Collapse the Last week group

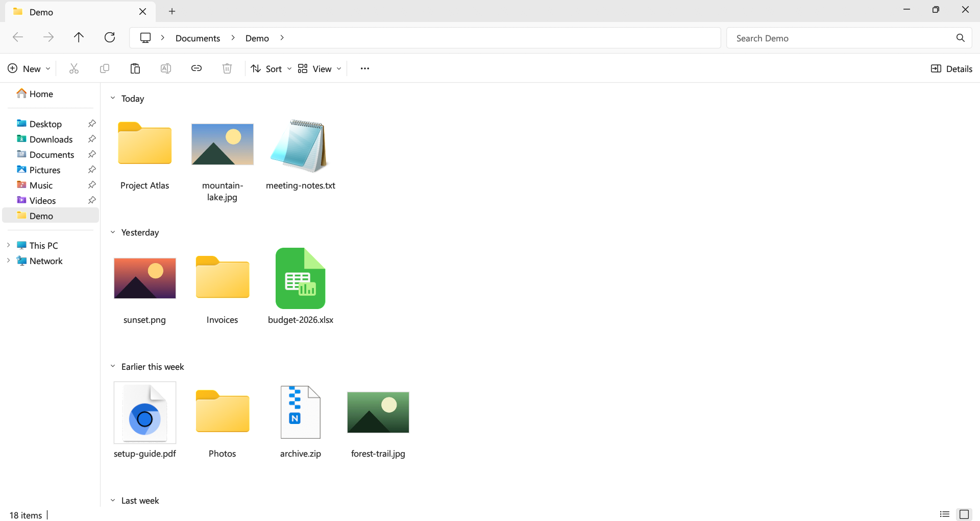point(113,501)
